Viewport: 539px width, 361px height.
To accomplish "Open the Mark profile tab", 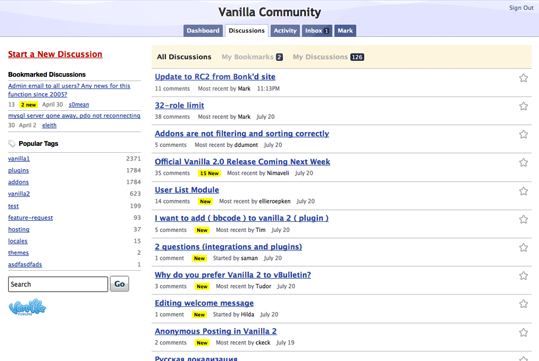I will click(345, 31).
